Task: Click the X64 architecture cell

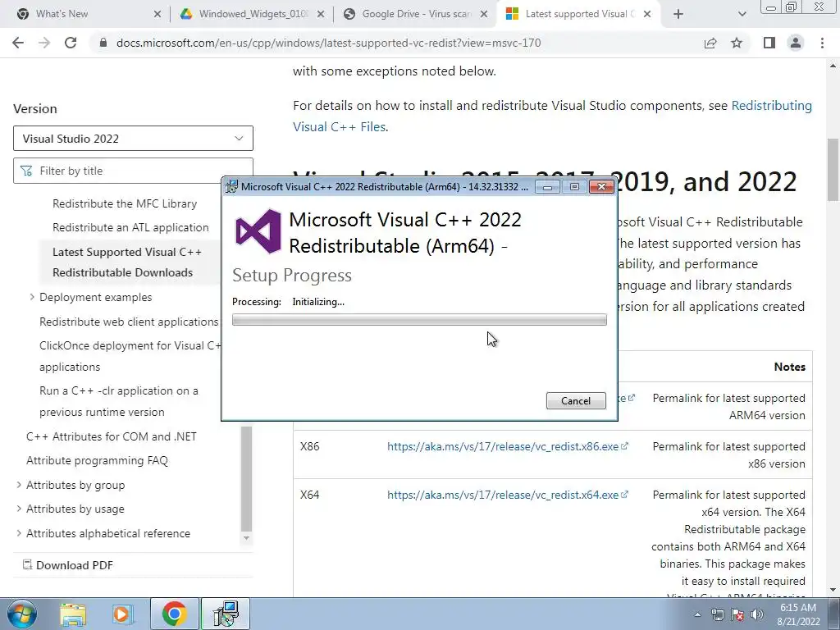Action: [x=309, y=495]
